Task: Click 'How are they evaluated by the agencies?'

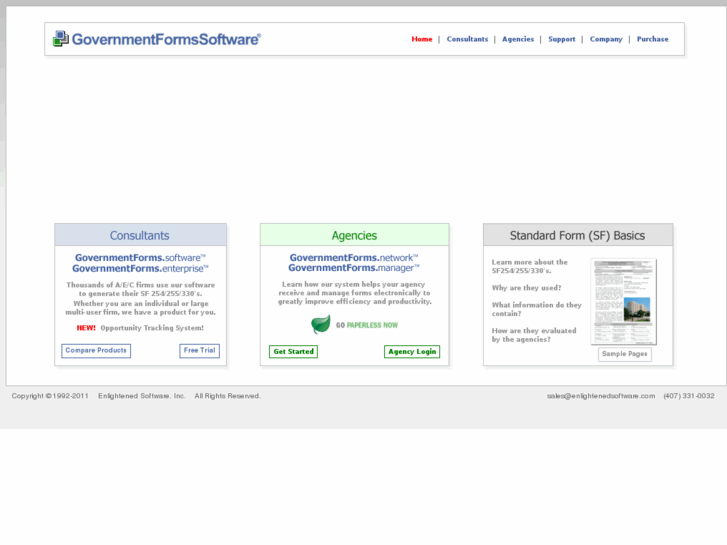Action: (x=534, y=335)
